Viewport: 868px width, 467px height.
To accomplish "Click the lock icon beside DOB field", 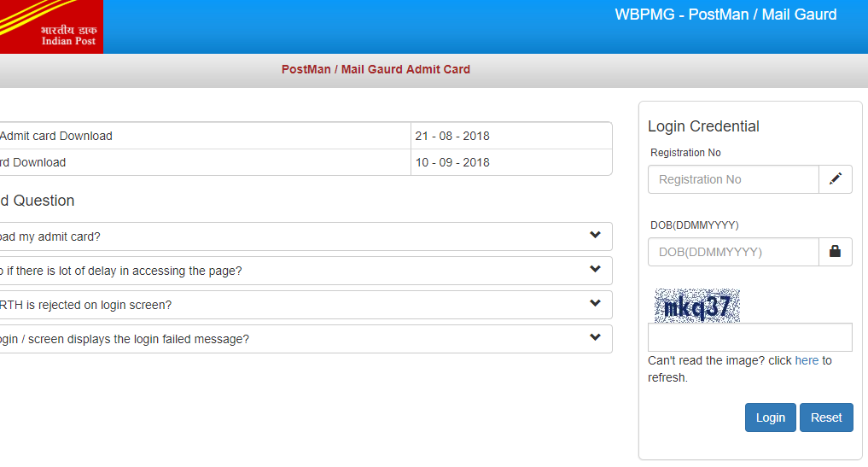I will click(x=836, y=252).
